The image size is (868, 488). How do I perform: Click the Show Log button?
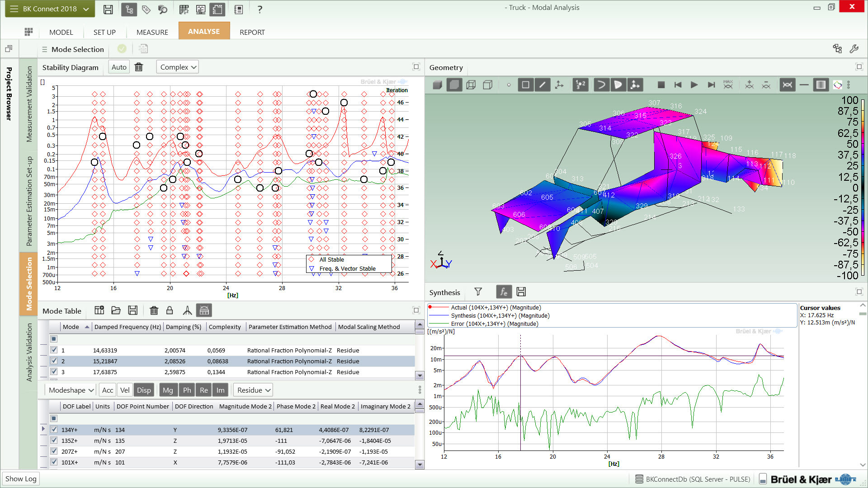[20, 479]
